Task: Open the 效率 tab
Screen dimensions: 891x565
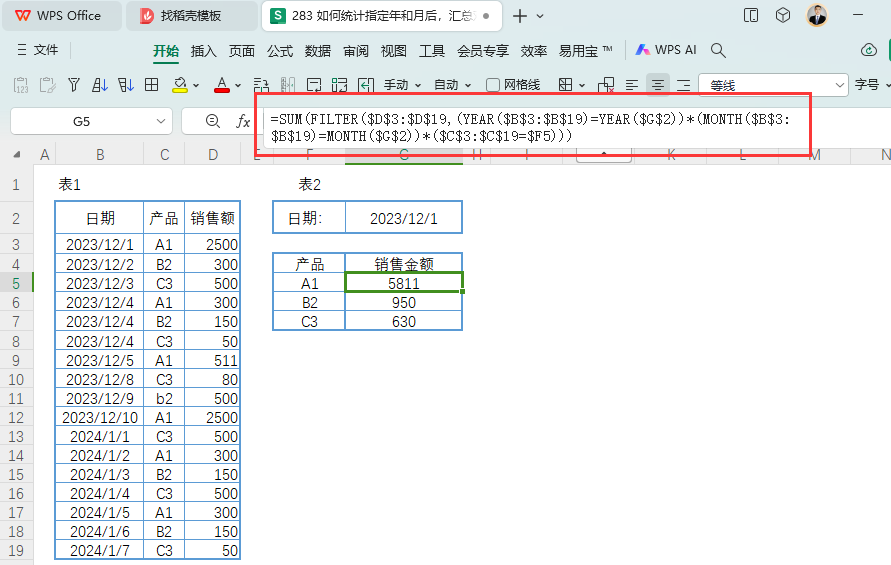Action: [x=534, y=51]
